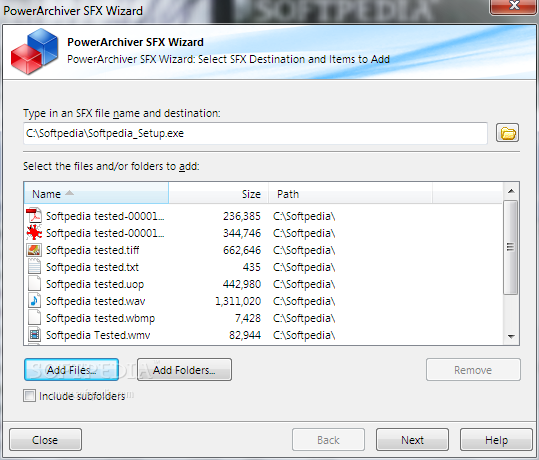This screenshot has width=539, height=460.
Task: Select the Softpedia tested.wav file name
Action: tap(96, 301)
